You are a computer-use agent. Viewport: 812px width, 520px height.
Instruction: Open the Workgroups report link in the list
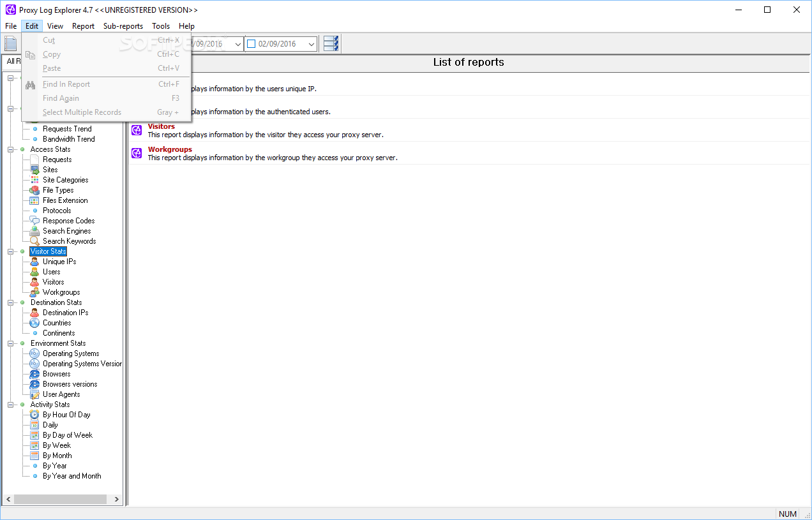point(170,149)
